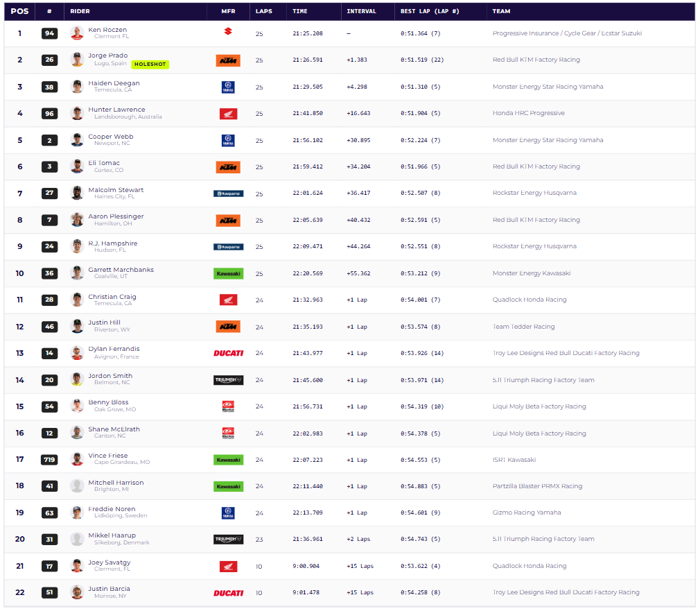Select the +2 Laps interval for Mikkel Haarup

click(x=358, y=539)
